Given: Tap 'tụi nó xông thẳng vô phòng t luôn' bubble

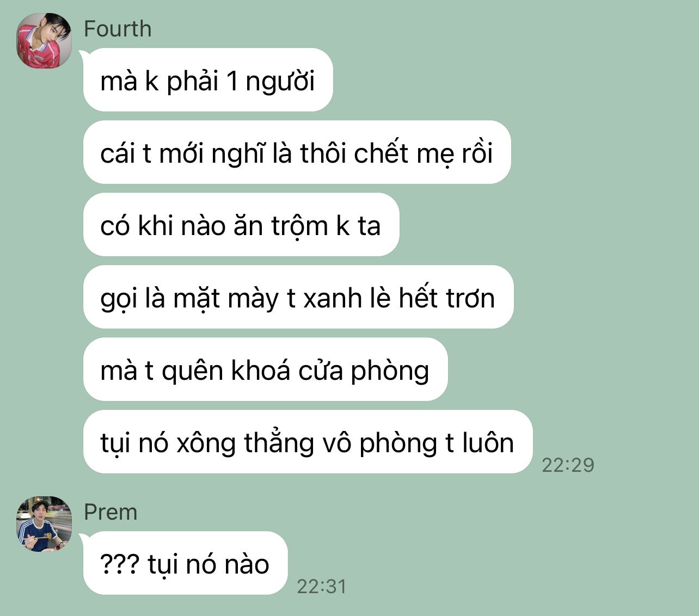Looking at the screenshot, I should 308,442.
